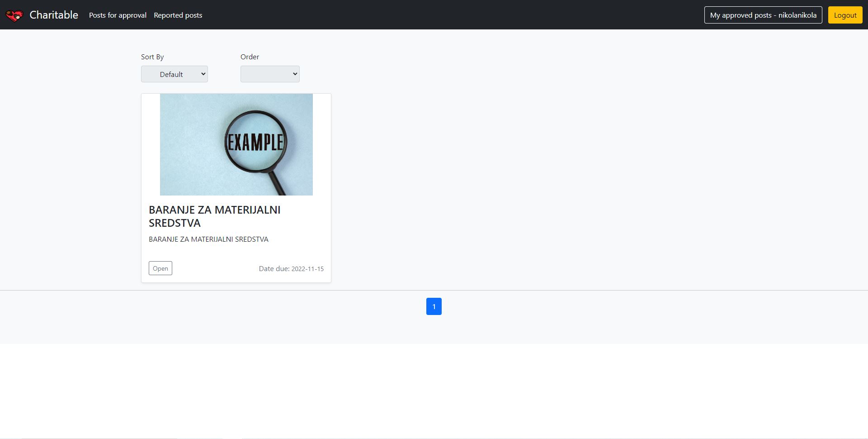
Task: Click the Sort By label
Action: click(152, 57)
